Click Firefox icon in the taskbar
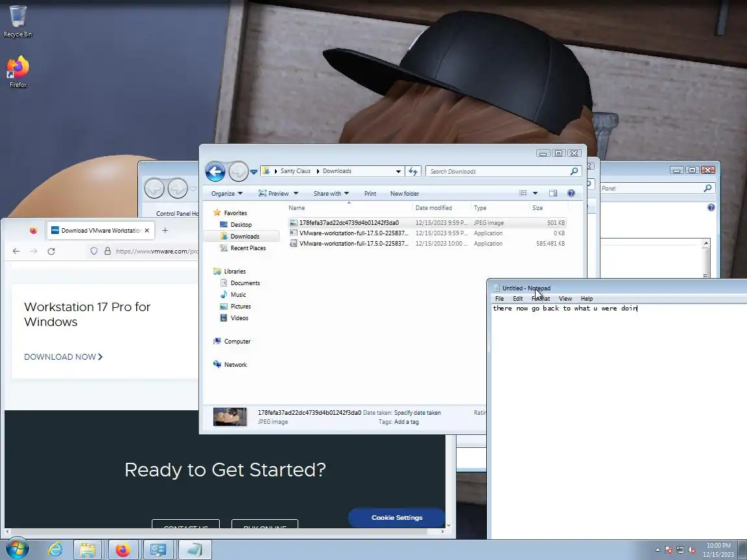The height and width of the screenshot is (560, 747). (x=123, y=550)
